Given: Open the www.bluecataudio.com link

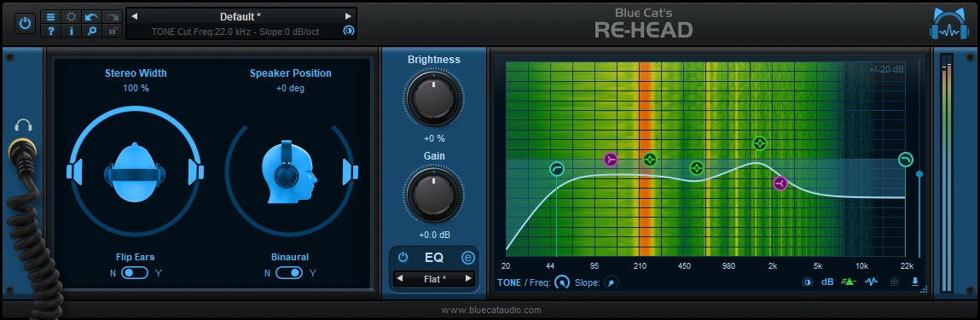Looking at the screenshot, I should click(491, 310).
